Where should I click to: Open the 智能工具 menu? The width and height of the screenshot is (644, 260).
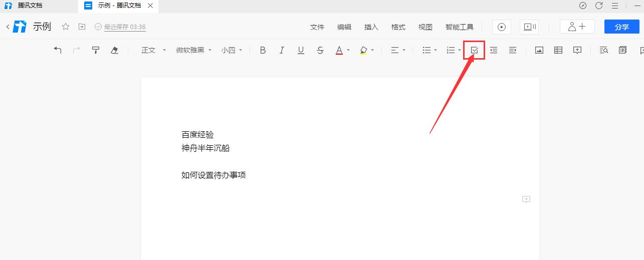pos(460,27)
